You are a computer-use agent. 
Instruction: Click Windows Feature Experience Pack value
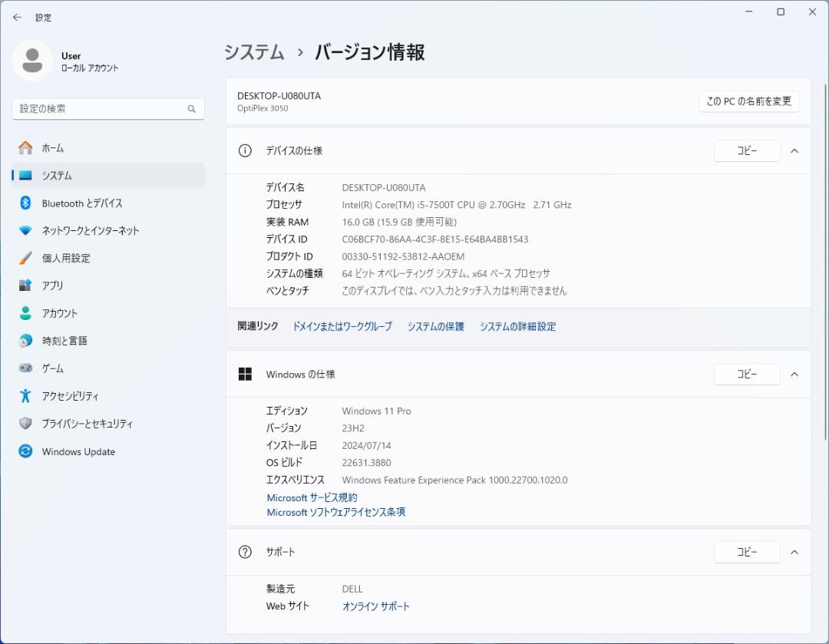tap(454, 480)
